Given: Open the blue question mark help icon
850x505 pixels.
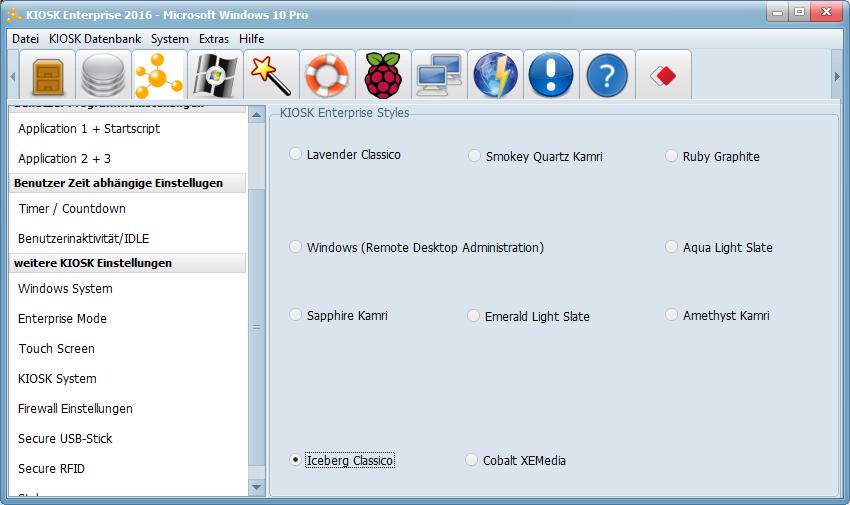Looking at the screenshot, I should [607, 76].
